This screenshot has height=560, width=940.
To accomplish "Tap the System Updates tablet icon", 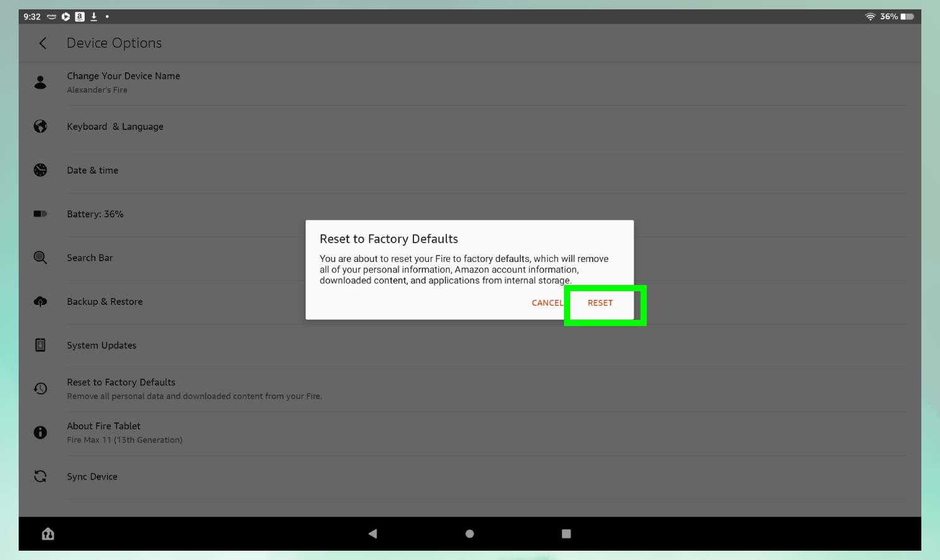I will click(x=40, y=345).
